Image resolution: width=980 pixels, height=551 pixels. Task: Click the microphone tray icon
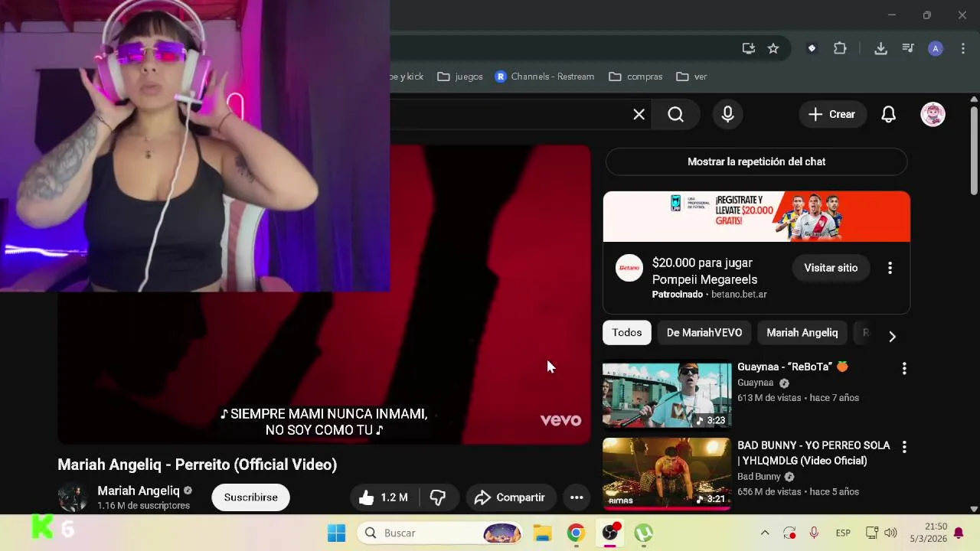click(x=814, y=533)
